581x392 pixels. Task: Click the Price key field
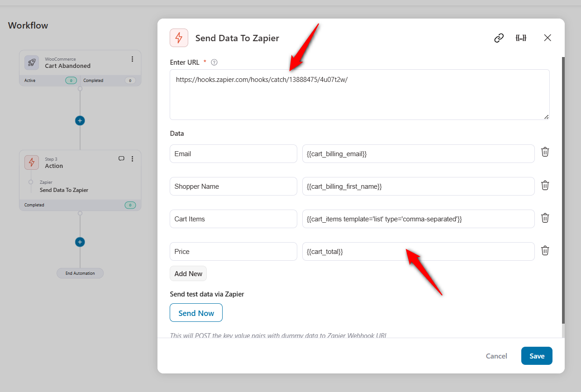point(233,252)
